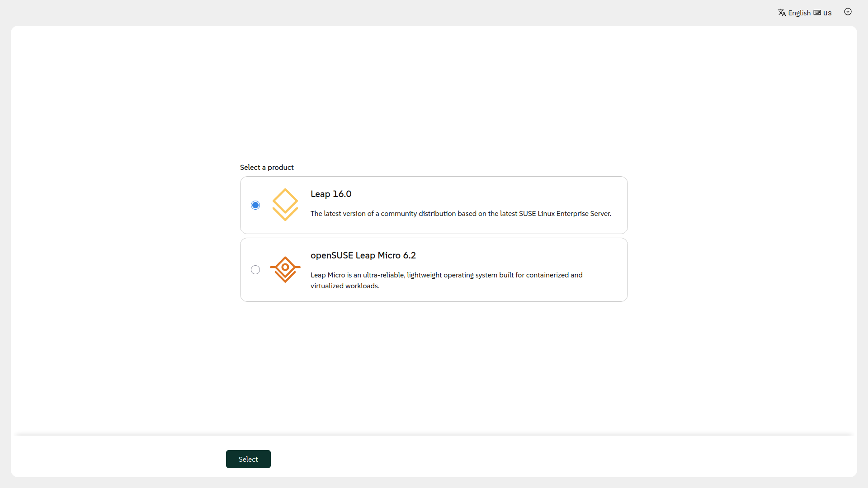The image size is (868, 488).
Task: Select the Leap 16.0 radio button
Action: [255, 205]
